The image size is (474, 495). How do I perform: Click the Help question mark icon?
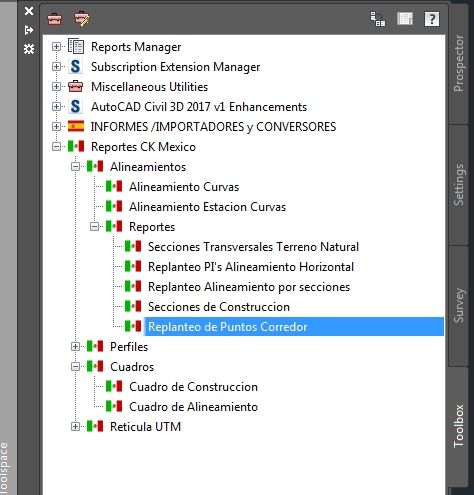coord(432,19)
